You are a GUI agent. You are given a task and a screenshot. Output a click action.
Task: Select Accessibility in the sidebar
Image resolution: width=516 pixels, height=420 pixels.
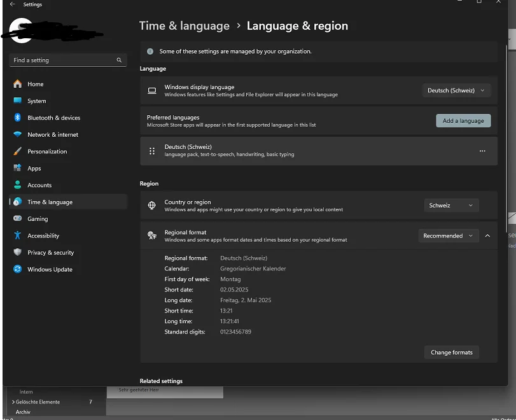(x=68, y=235)
